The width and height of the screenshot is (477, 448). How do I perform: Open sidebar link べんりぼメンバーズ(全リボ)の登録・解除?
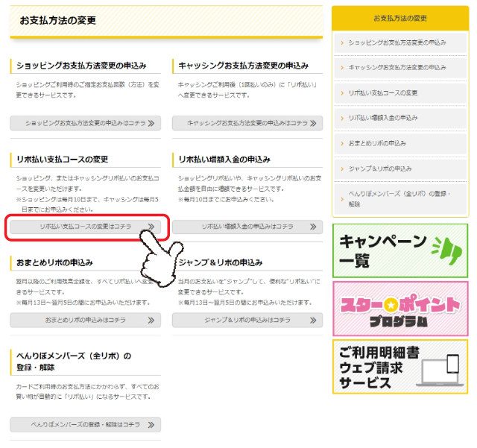[400, 199]
